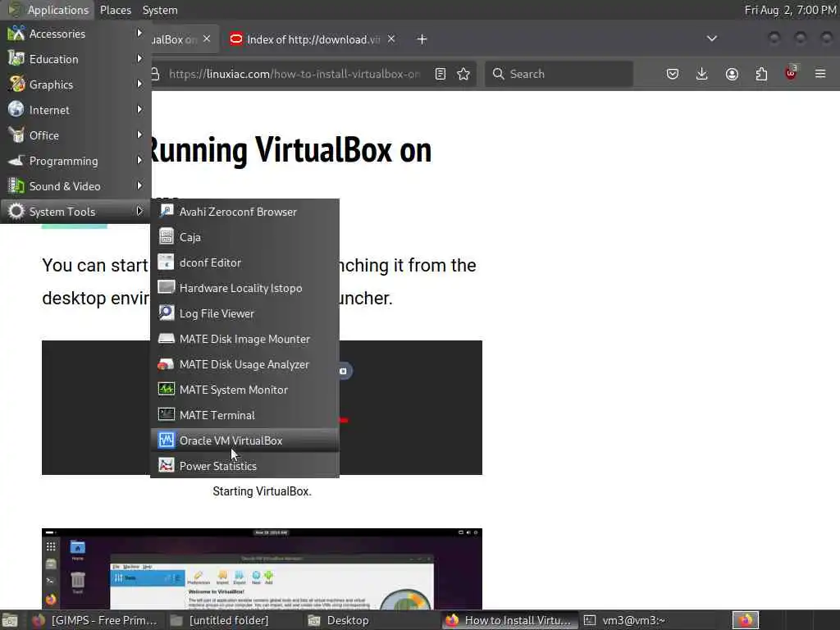Click the Office category icon
Viewport: 840px width, 630px height.
point(16,135)
